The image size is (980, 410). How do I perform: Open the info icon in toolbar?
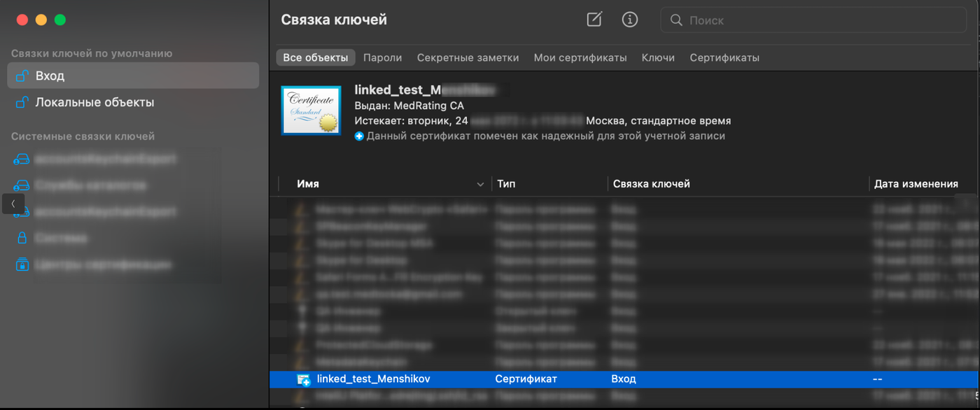click(630, 20)
